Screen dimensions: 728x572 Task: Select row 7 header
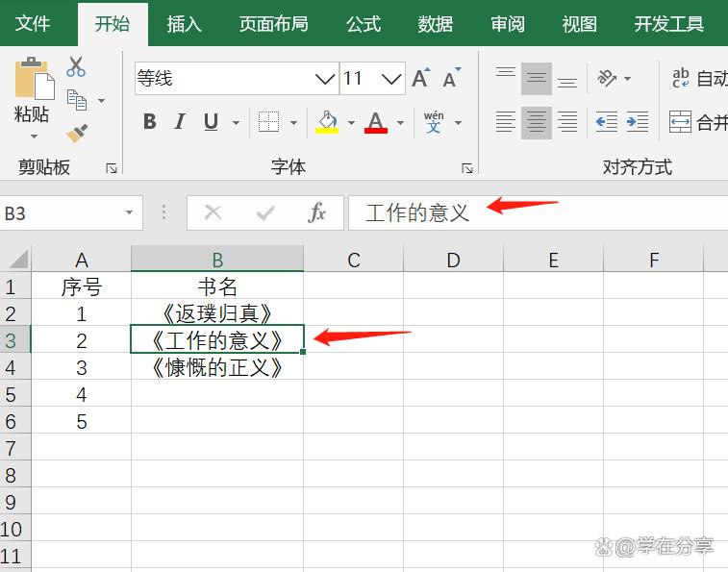coord(15,448)
